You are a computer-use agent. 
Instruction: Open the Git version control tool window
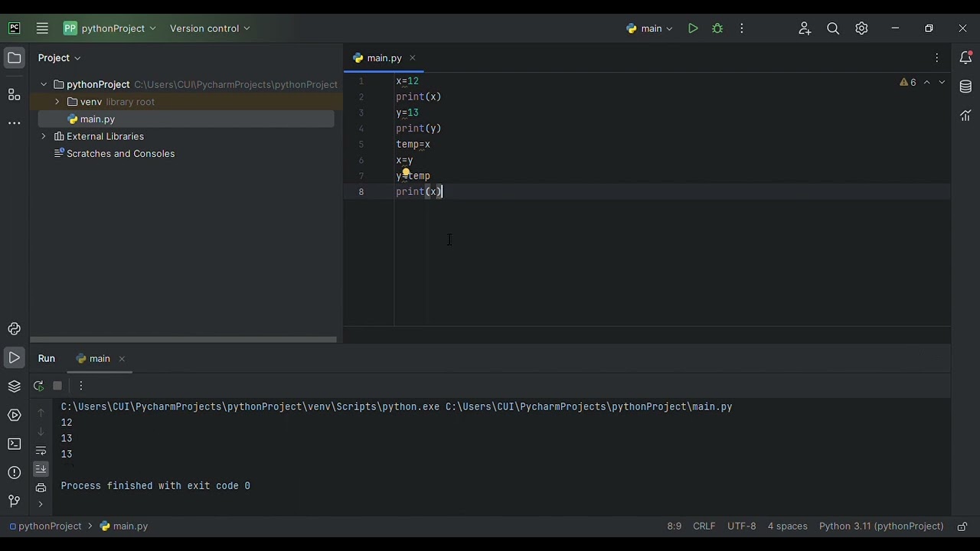(14, 501)
